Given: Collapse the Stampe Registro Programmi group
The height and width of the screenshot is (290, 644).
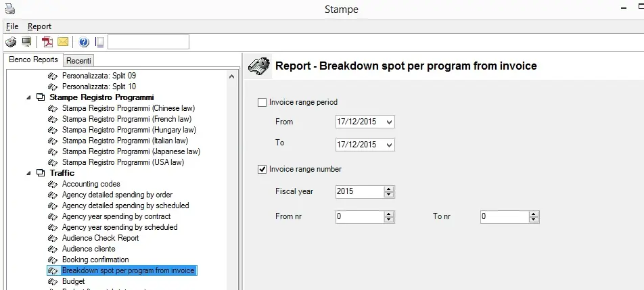Looking at the screenshot, I should tap(28, 97).
